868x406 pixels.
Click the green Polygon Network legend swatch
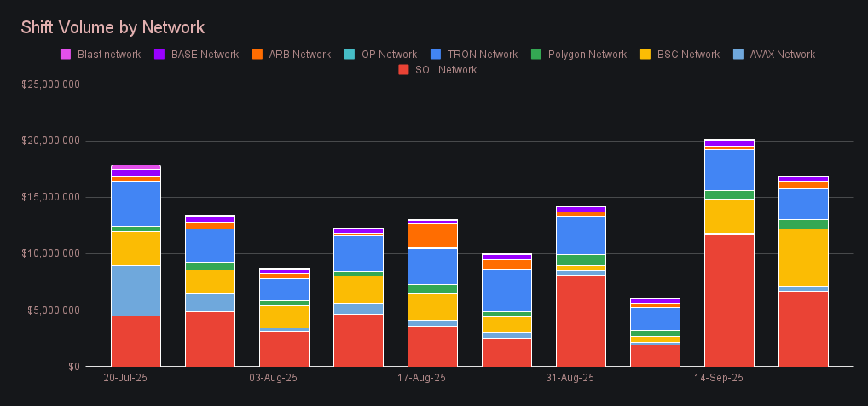pos(535,55)
